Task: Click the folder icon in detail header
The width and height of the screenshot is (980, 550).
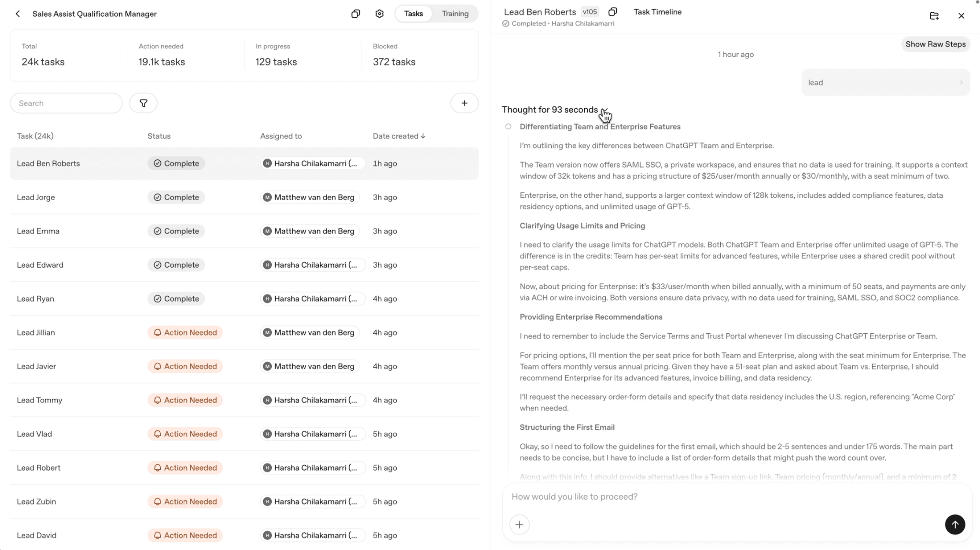Action: [934, 16]
